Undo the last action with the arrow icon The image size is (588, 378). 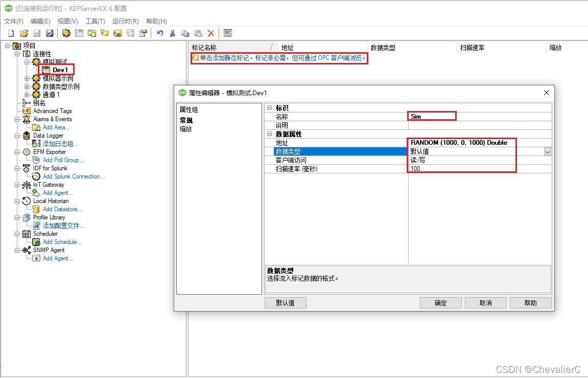click(160, 33)
